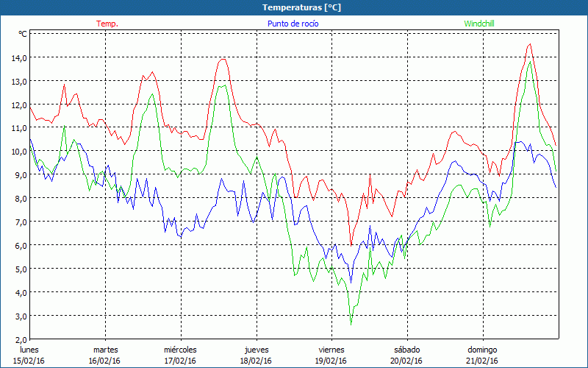The width and height of the screenshot is (588, 368).
Task: Click the 15/02/16 date label
Action: (29, 361)
